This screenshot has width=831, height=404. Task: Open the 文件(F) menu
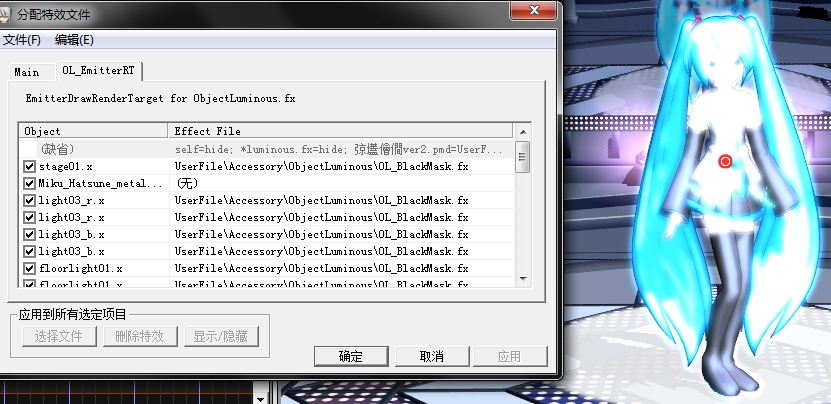point(22,40)
